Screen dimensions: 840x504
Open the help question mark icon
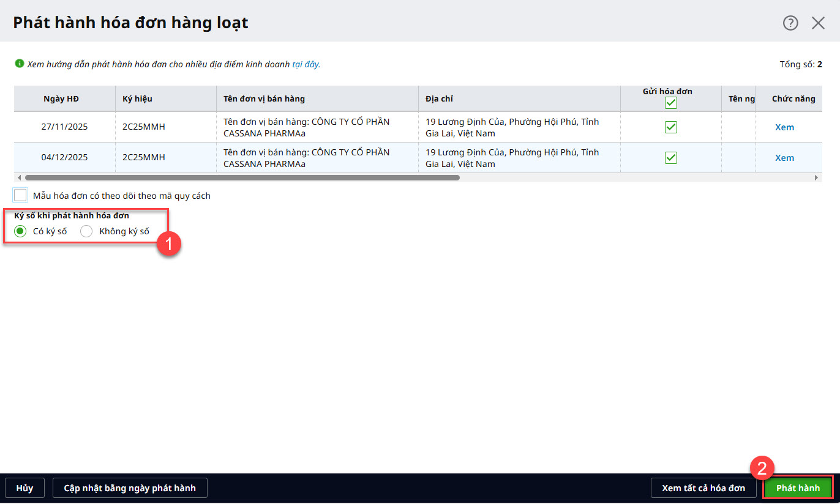[790, 23]
